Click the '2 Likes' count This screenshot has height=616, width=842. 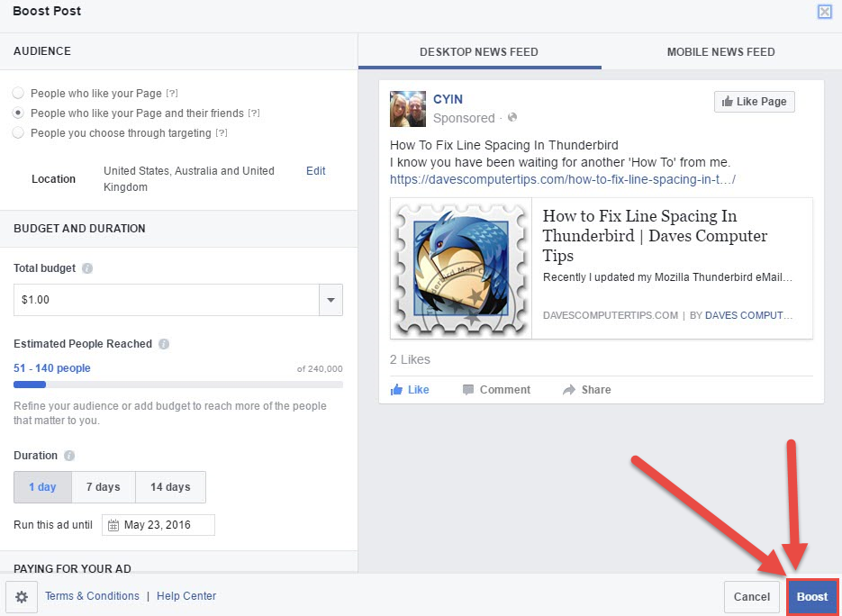point(411,360)
